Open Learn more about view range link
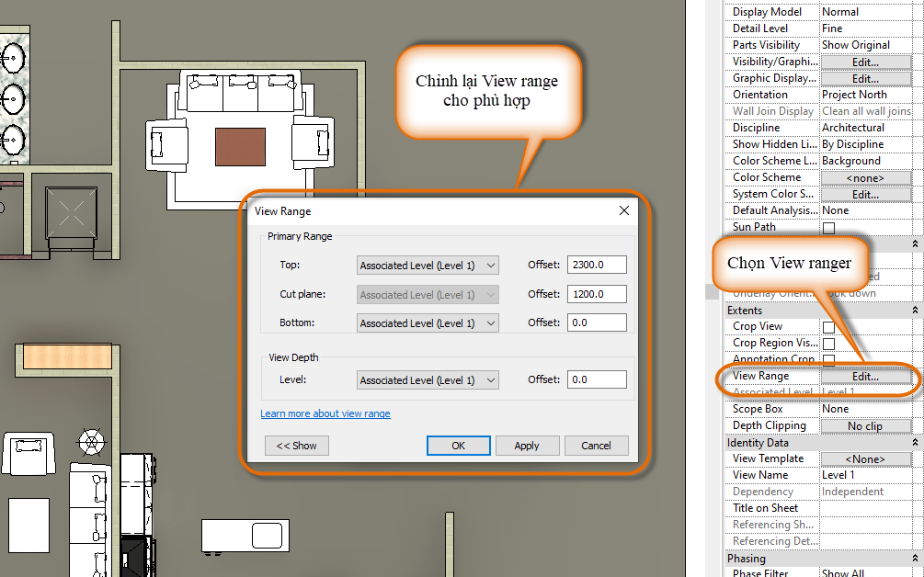The width and height of the screenshot is (924, 577). [x=325, y=414]
